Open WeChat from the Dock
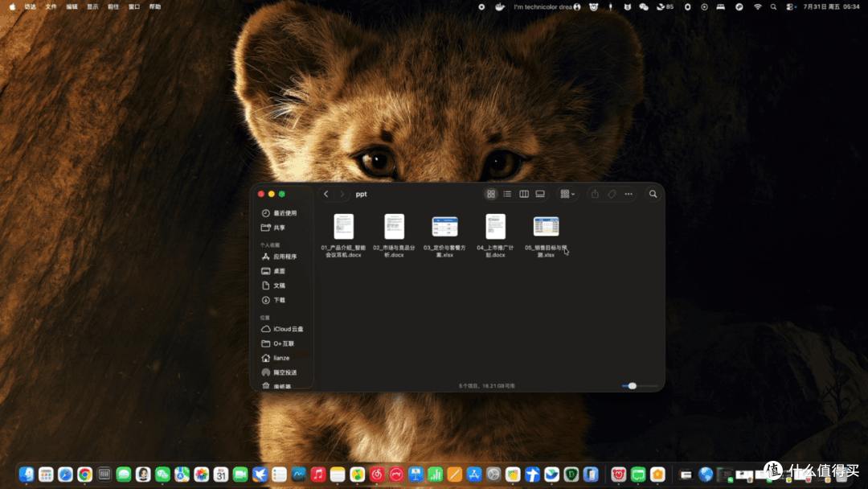This screenshot has height=489, width=868. point(162,474)
